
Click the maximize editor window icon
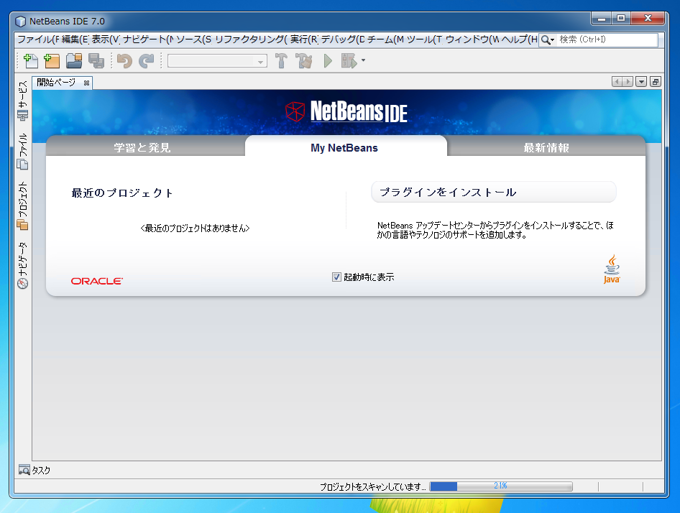click(655, 82)
